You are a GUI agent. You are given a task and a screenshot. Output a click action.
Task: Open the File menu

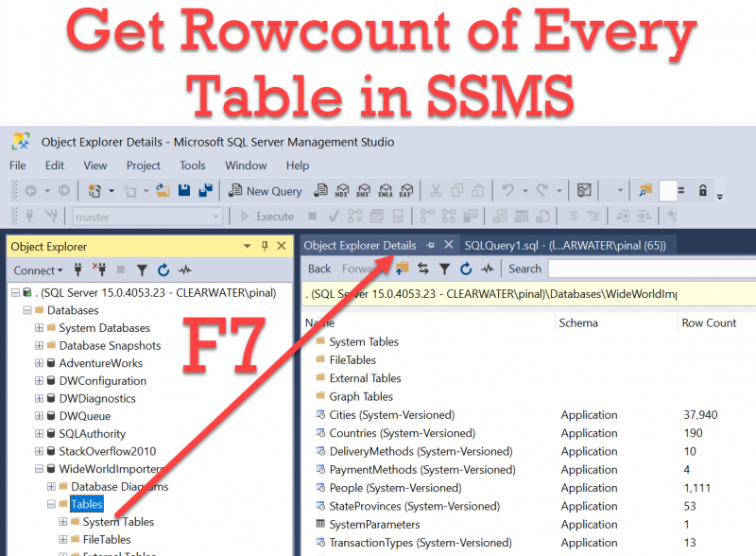18,165
